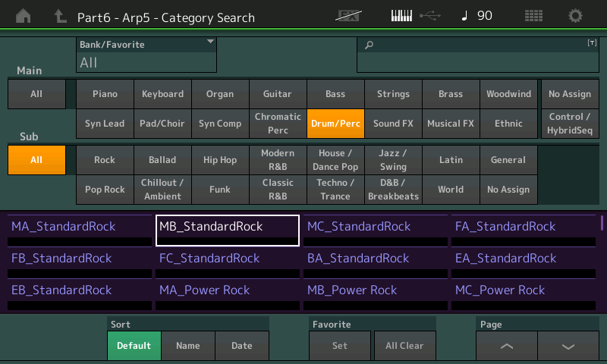Go to the Home screen icon
The width and height of the screenshot is (607, 364).
click(x=24, y=16)
